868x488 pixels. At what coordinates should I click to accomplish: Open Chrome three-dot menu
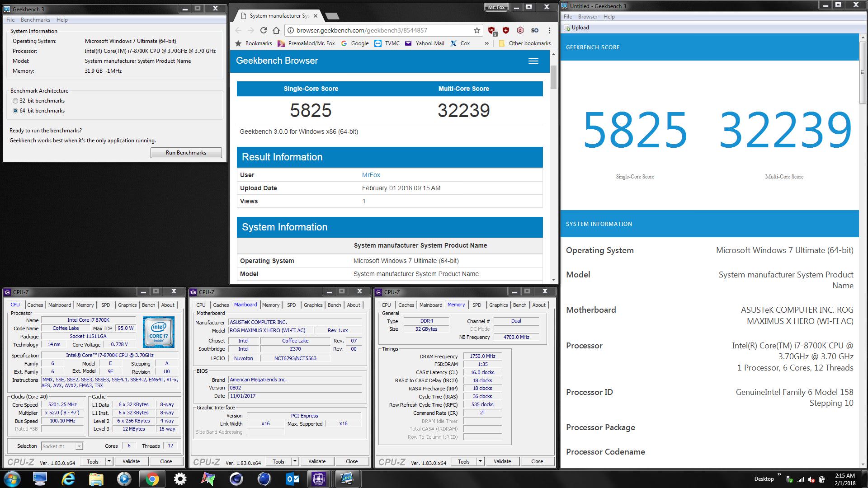click(549, 30)
